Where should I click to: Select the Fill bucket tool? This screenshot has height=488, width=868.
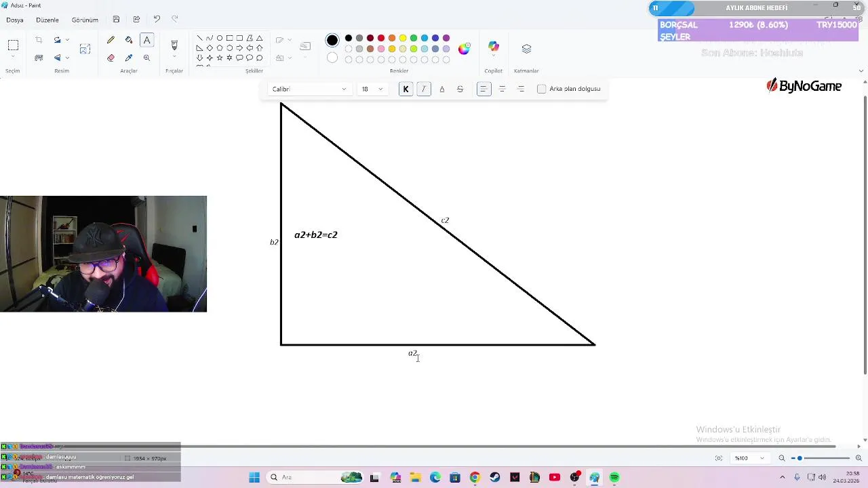click(129, 40)
